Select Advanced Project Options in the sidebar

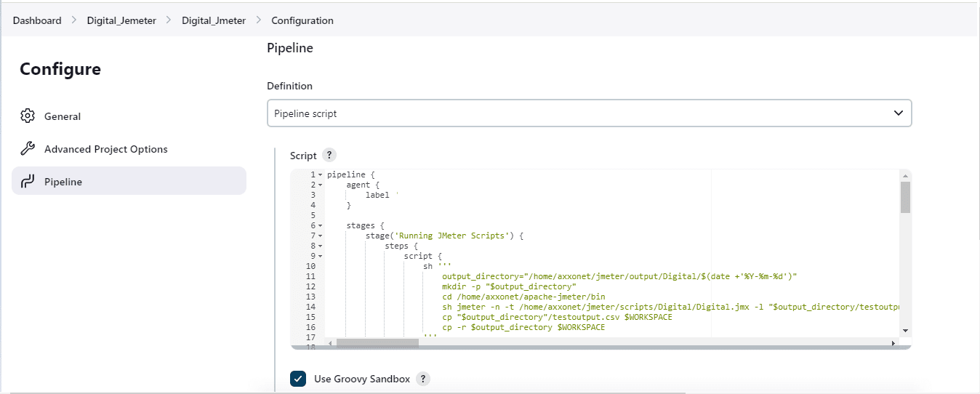pyautogui.click(x=105, y=149)
